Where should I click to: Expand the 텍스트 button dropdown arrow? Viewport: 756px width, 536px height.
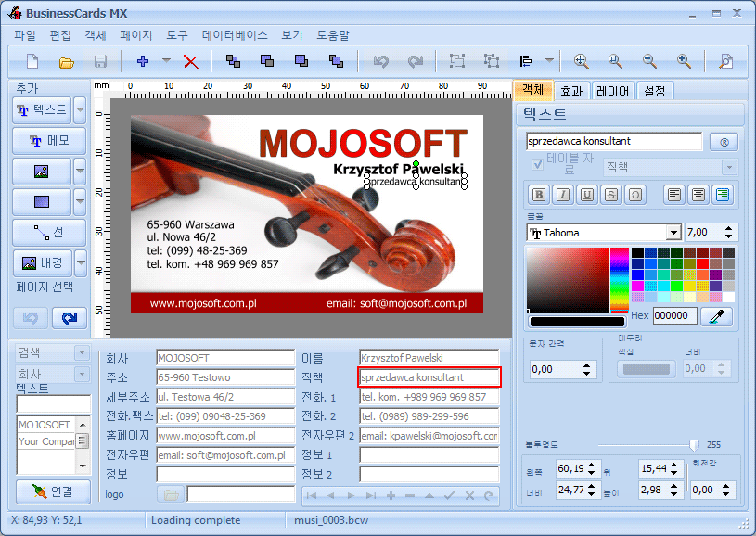pos(80,110)
